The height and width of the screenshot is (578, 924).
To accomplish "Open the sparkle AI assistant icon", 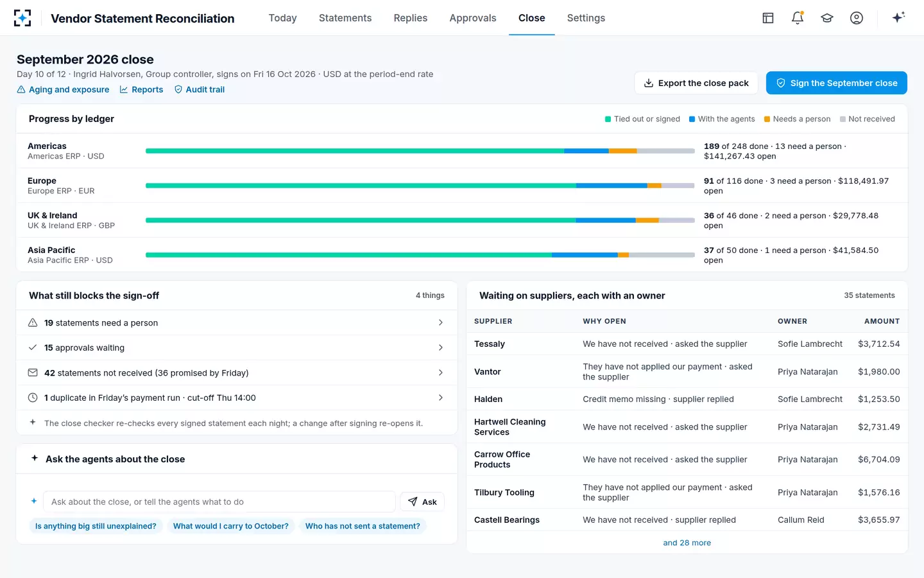I will [x=898, y=17].
